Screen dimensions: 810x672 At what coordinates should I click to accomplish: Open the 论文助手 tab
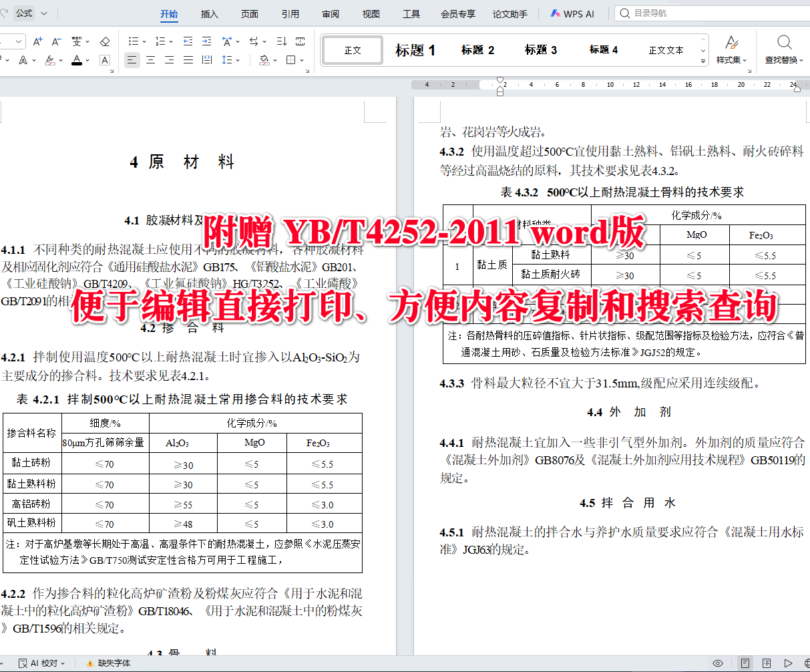510,13
